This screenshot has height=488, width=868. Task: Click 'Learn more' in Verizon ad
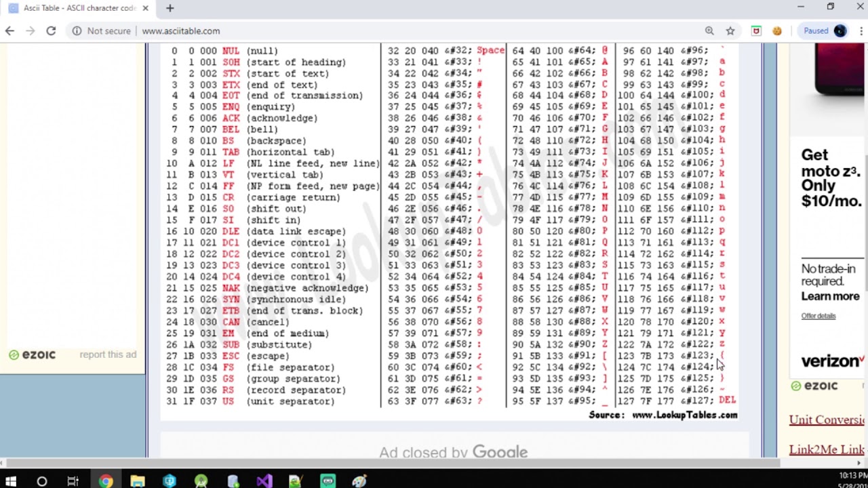(830, 296)
